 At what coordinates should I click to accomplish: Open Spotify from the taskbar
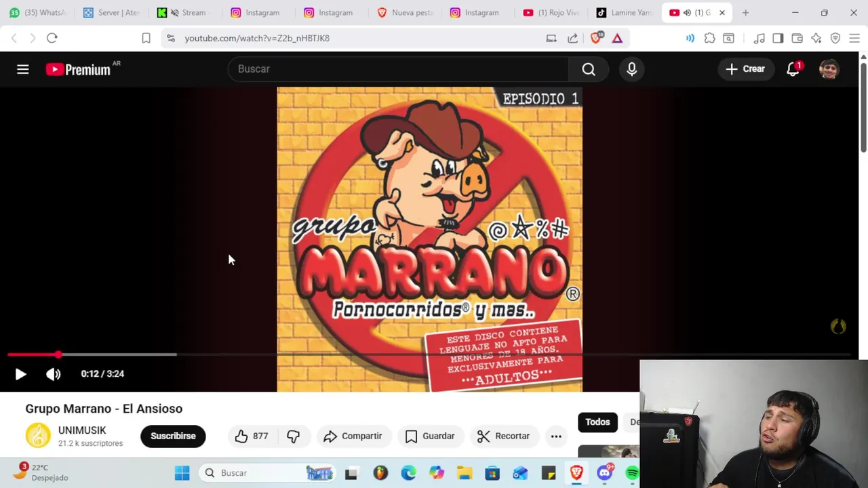point(632,472)
